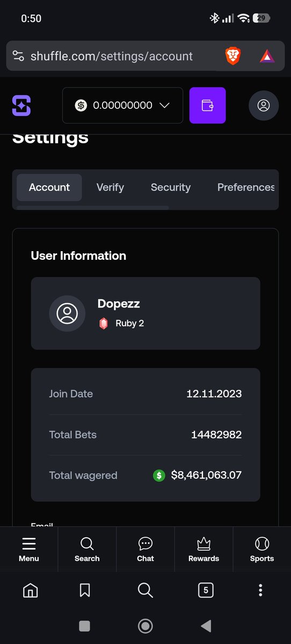291x644 pixels.
Task: Tap the Brave Rewards triangle icon
Action: click(x=267, y=56)
